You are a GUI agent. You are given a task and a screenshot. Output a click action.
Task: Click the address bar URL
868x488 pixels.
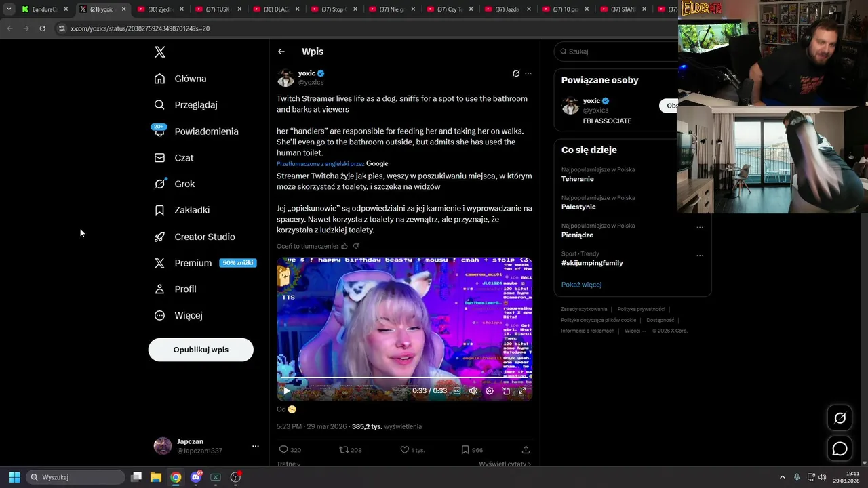pos(140,28)
